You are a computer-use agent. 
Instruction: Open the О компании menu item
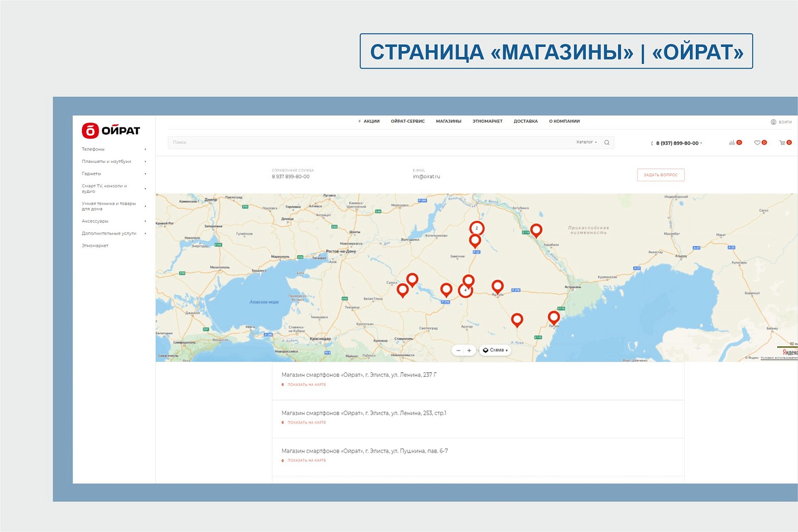coord(564,121)
